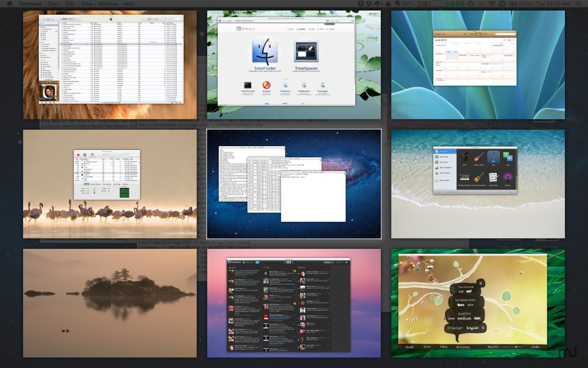Click the language next arrow in Botanicula
Viewport: 588px width, 368px height.
point(483,328)
